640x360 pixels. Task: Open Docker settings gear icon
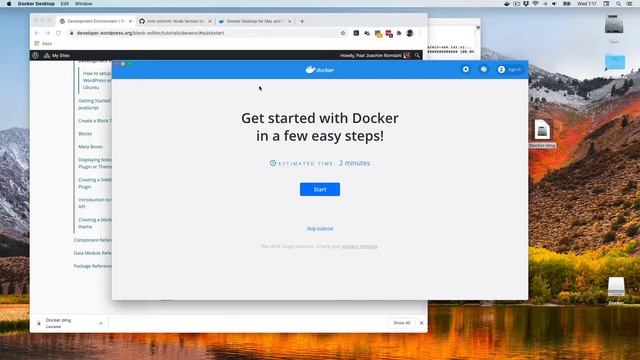[465, 69]
